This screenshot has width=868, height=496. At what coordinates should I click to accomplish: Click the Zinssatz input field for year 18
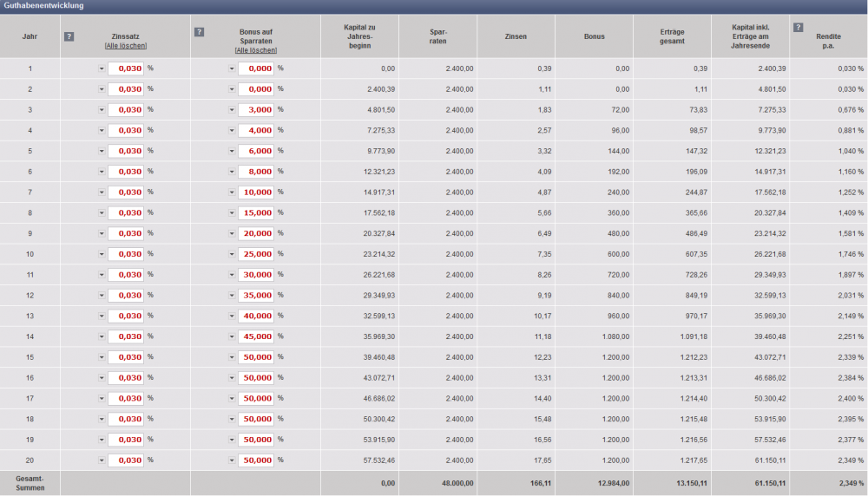(126, 419)
